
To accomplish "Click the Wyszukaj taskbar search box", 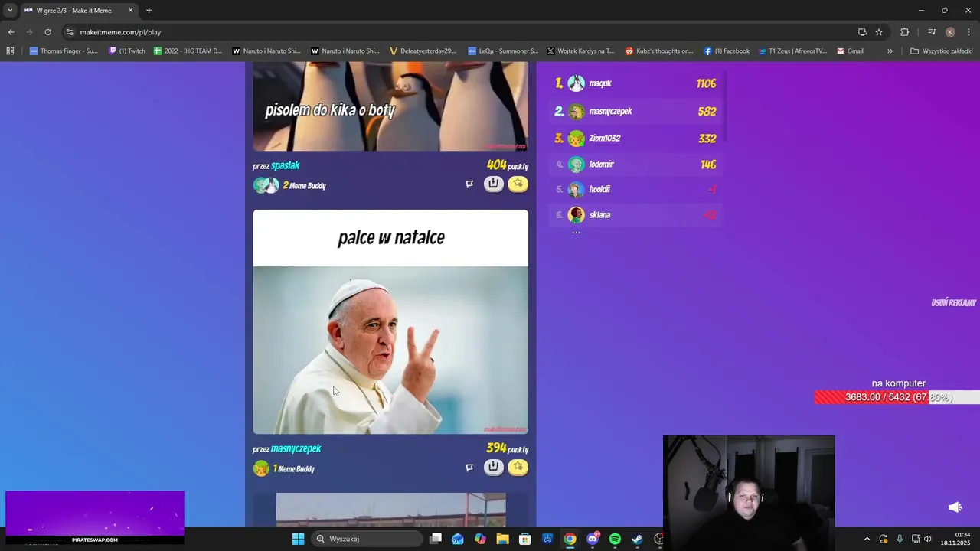I will click(367, 539).
